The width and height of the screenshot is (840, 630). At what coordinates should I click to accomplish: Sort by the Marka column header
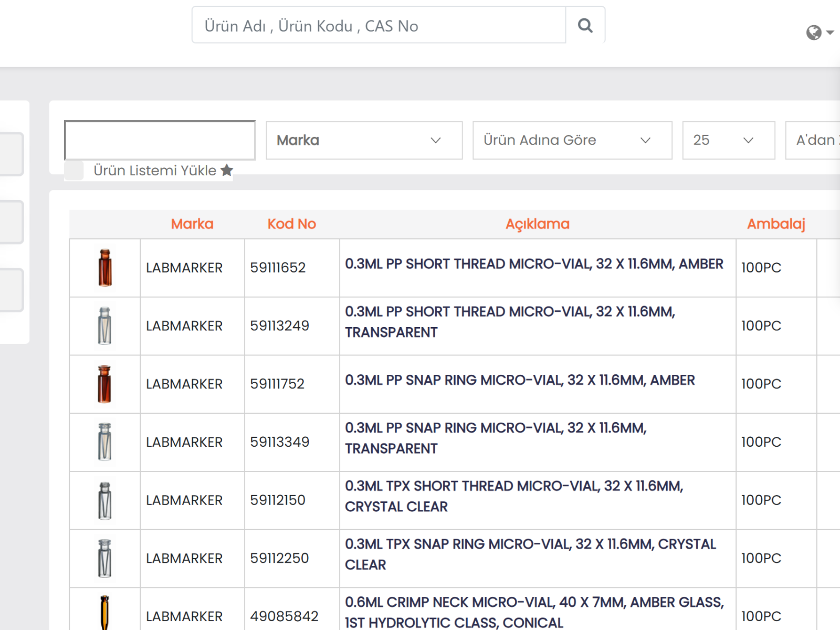[192, 224]
